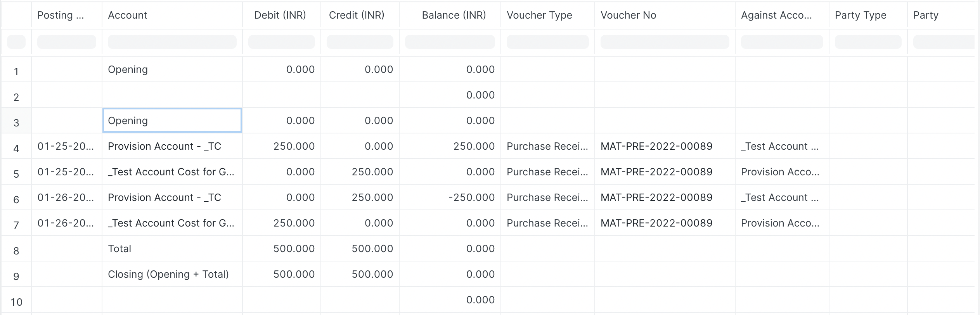Click the Closing (Opening + Total) cell

[x=168, y=274]
